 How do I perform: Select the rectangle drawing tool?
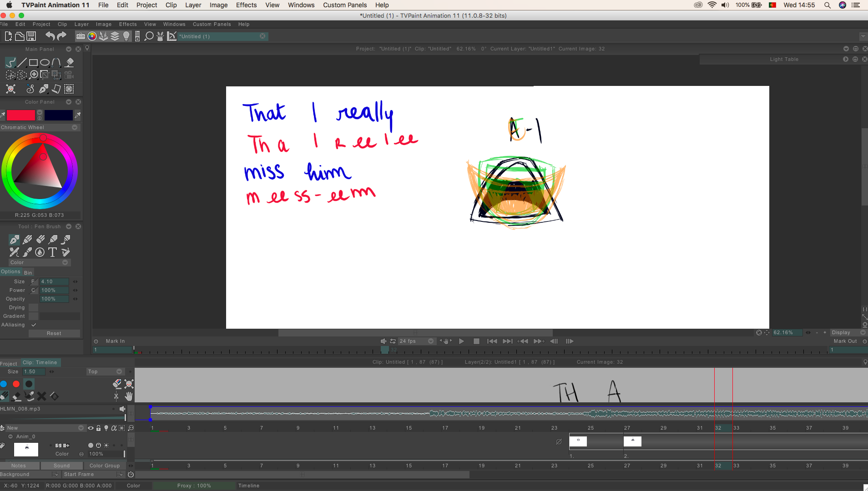click(x=33, y=62)
